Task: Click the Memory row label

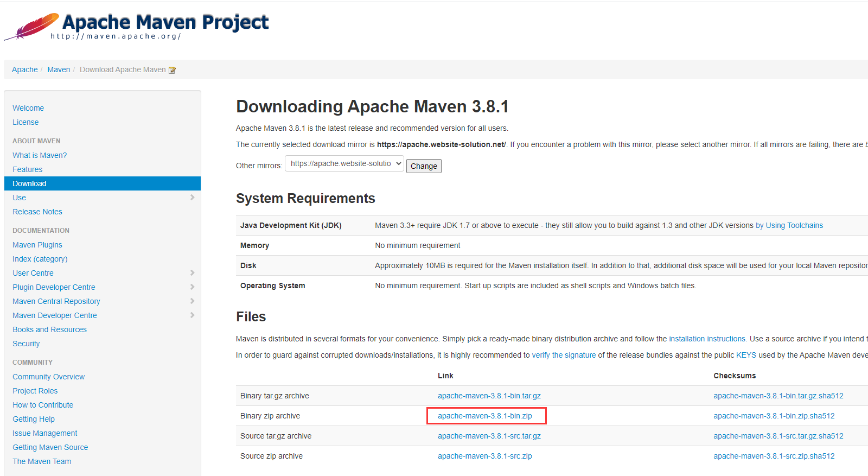Action: tap(254, 245)
